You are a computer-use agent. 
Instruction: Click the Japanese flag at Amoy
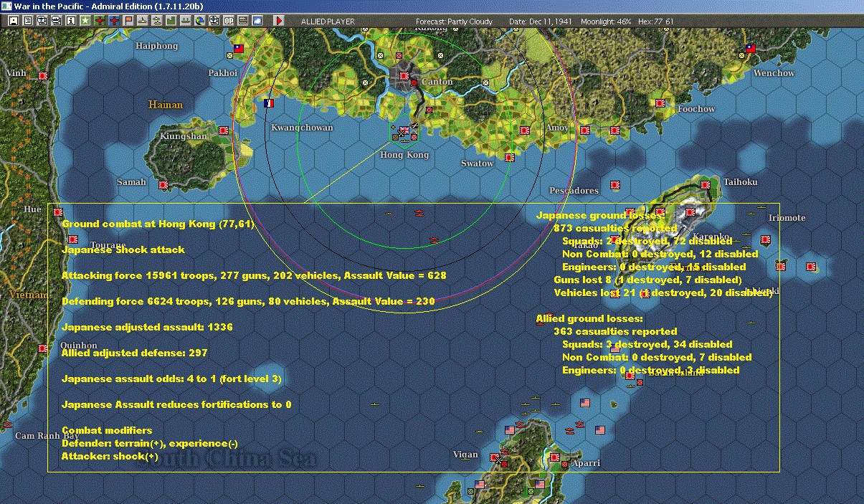(x=584, y=131)
